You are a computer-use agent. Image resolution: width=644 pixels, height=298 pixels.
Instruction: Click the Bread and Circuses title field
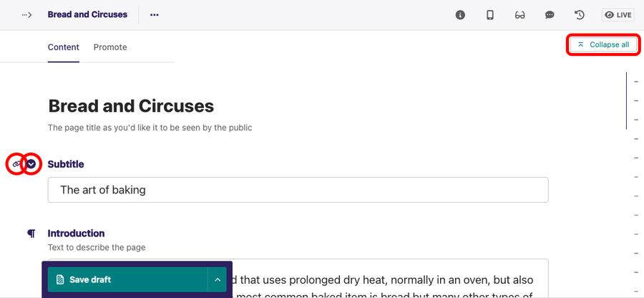[x=131, y=106]
